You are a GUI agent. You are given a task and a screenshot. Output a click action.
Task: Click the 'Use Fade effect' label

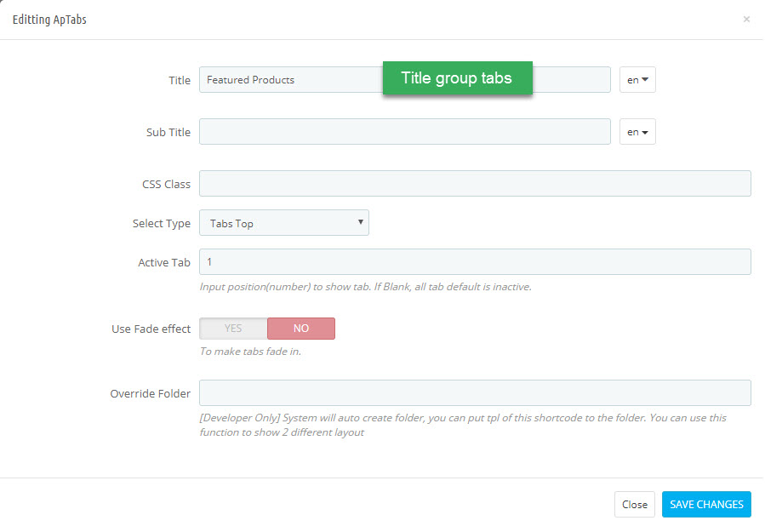151,329
